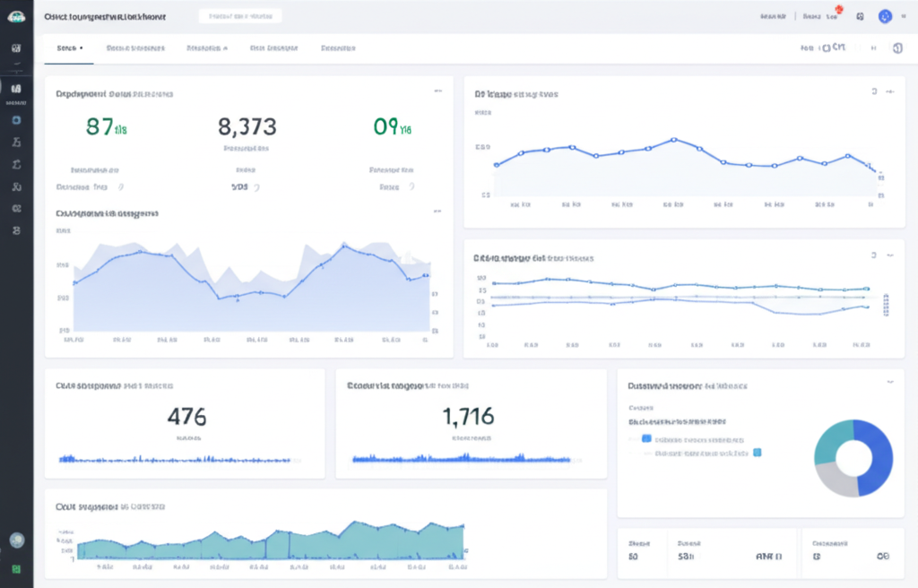Open options menu on the 8,373 stats card
This screenshot has height=588, width=918.
coord(437,91)
